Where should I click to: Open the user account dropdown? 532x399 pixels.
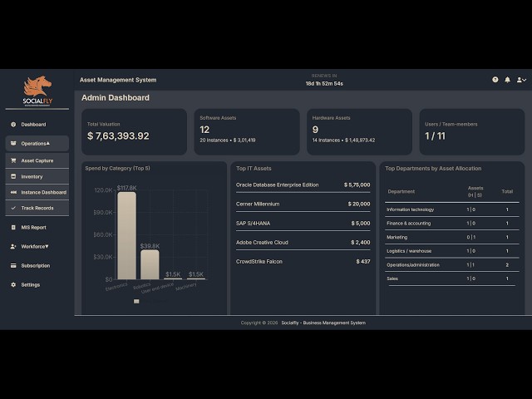point(521,80)
